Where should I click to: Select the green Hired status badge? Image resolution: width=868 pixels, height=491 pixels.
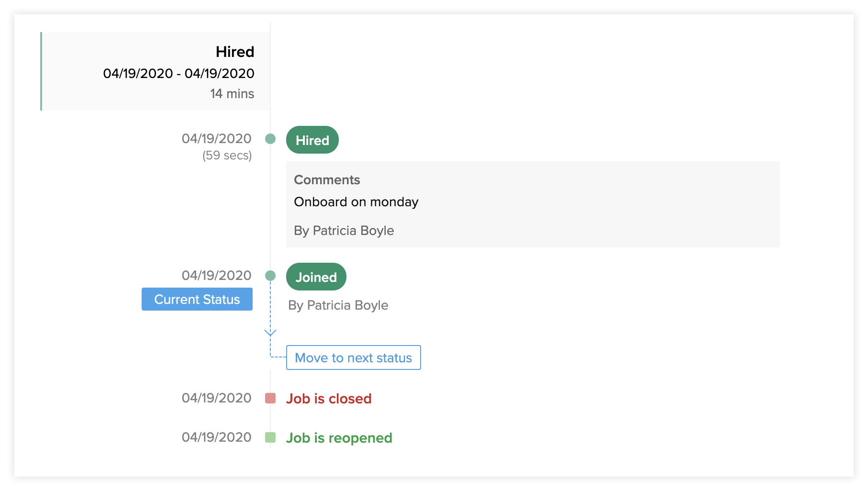[312, 140]
